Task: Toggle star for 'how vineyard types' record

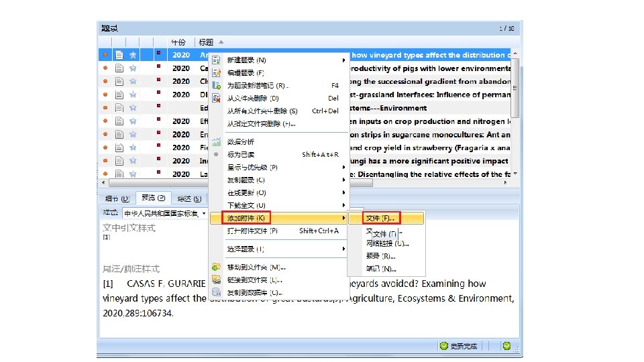Action: [x=133, y=55]
